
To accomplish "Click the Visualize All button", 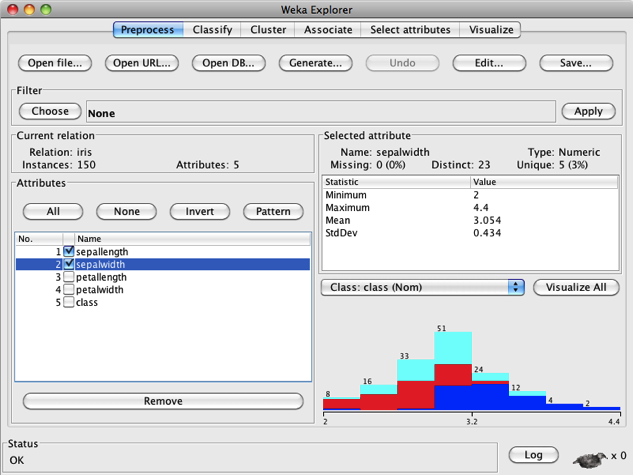I will 575,287.
